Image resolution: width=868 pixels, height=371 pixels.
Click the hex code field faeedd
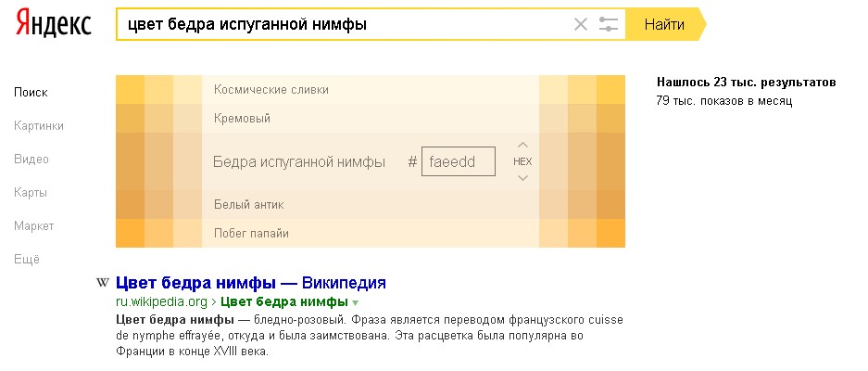[458, 161]
